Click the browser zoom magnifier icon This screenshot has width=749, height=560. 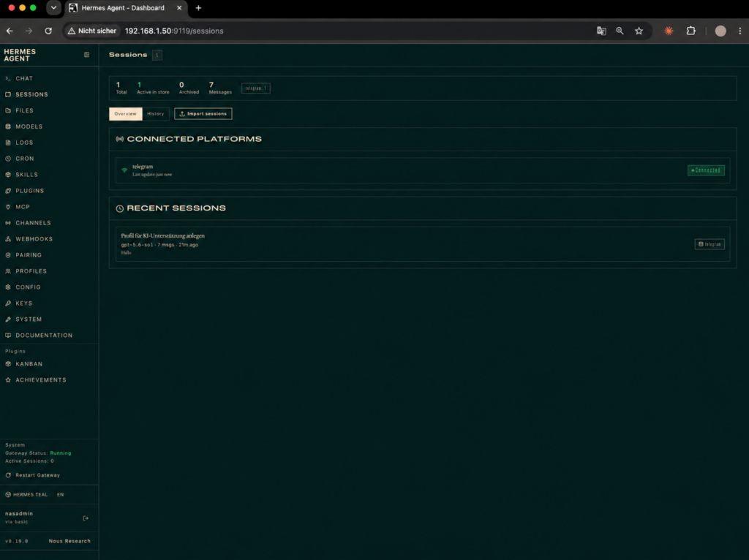click(620, 31)
